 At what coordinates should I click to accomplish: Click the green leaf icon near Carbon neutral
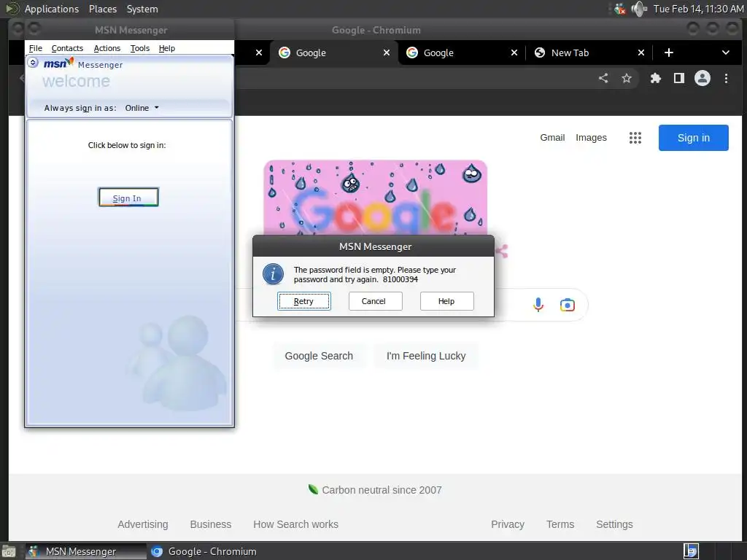[313, 489]
